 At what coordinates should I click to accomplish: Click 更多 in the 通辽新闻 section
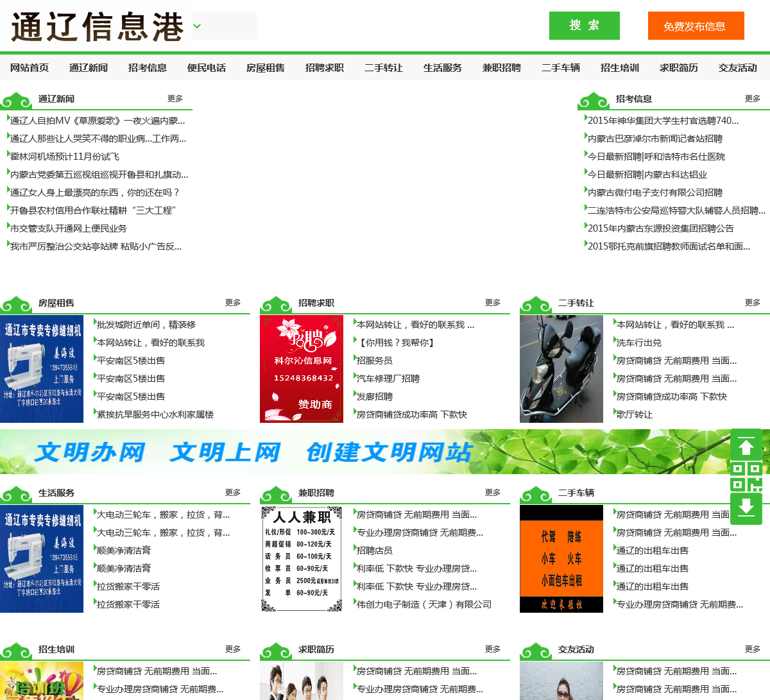(175, 98)
